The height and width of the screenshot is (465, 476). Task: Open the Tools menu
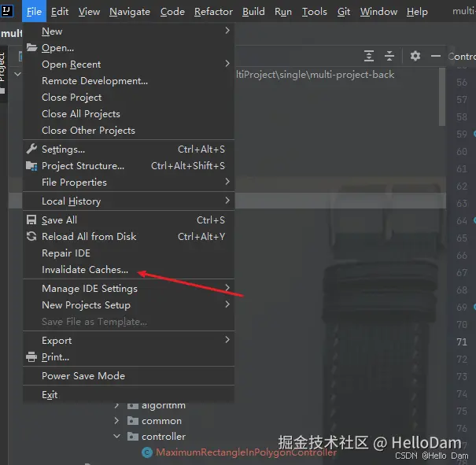[x=314, y=12]
